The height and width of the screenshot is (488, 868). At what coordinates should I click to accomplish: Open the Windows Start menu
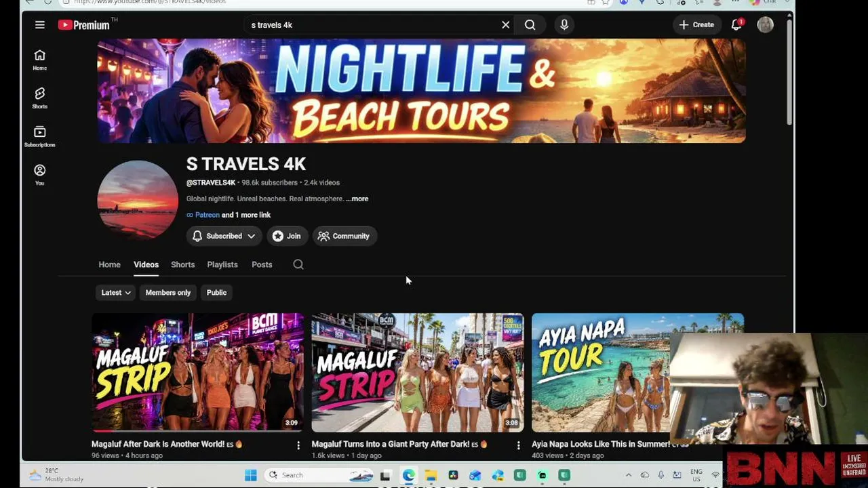(251, 475)
